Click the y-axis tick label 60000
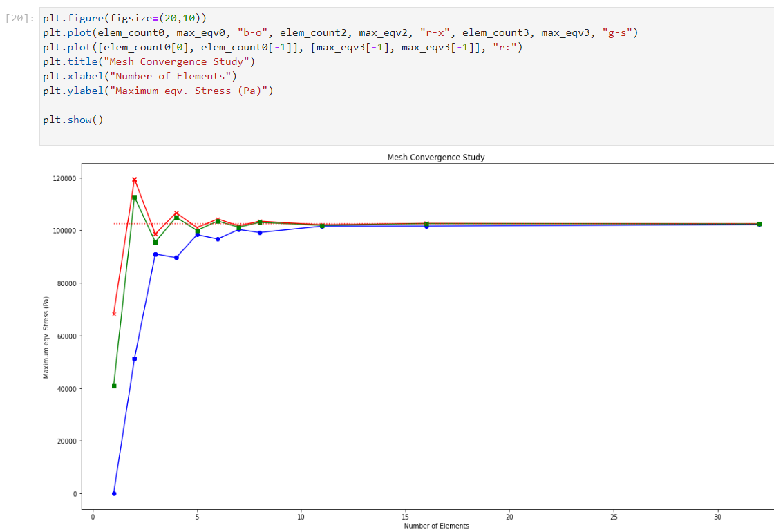The width and height of the screenshot is (774, 532). [66, 336]
